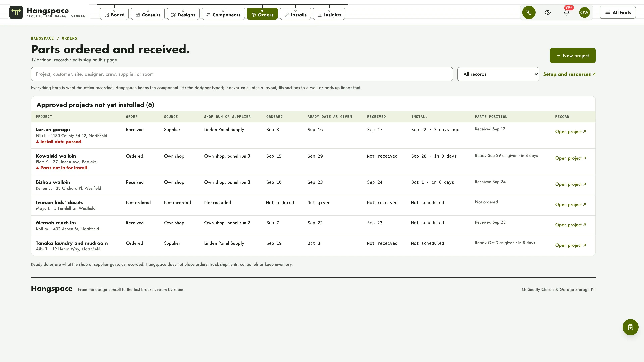Click the GoSeedly Closets & Garage Storage Kit text
This screenshot has height=362, width=644.
tap(558, 290)
